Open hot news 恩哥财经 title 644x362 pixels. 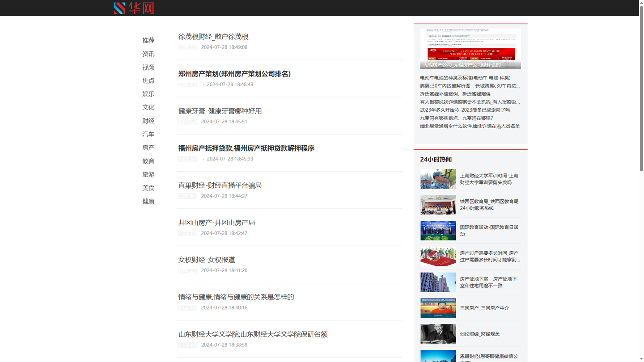tap(489, 358)
